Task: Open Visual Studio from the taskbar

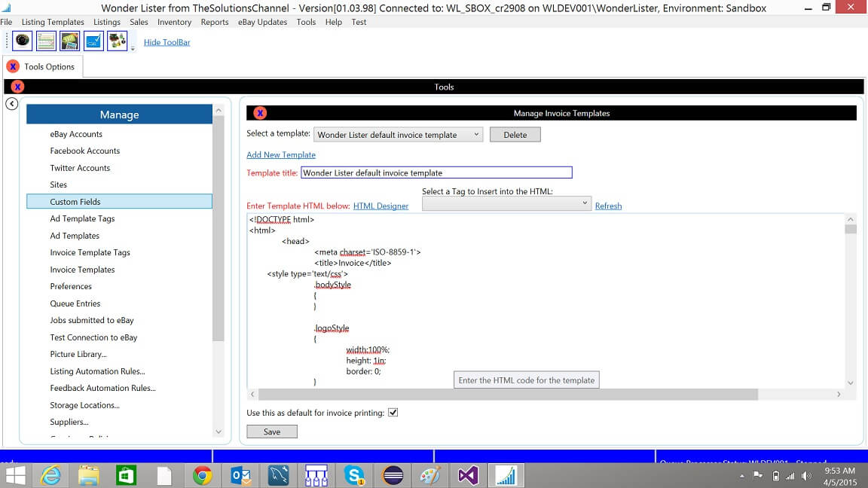Action: [x=467, y=475]
